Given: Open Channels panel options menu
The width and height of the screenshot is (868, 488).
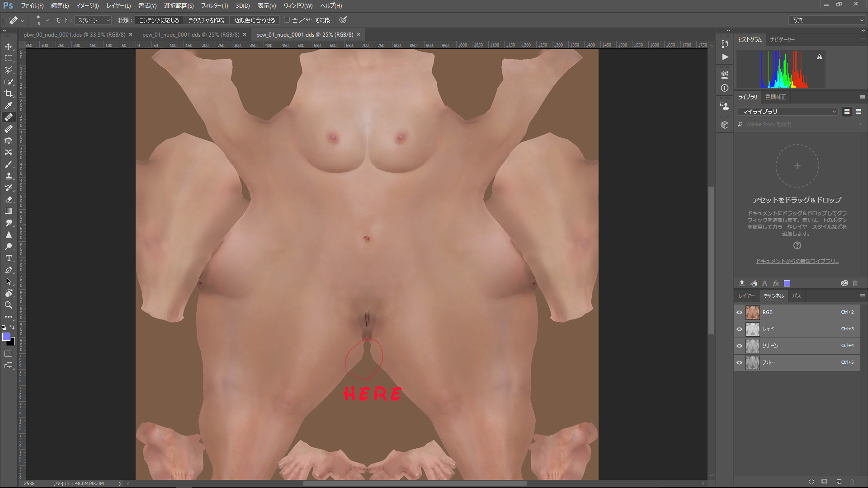Looking at the screenshot, I should pos(862,296).
